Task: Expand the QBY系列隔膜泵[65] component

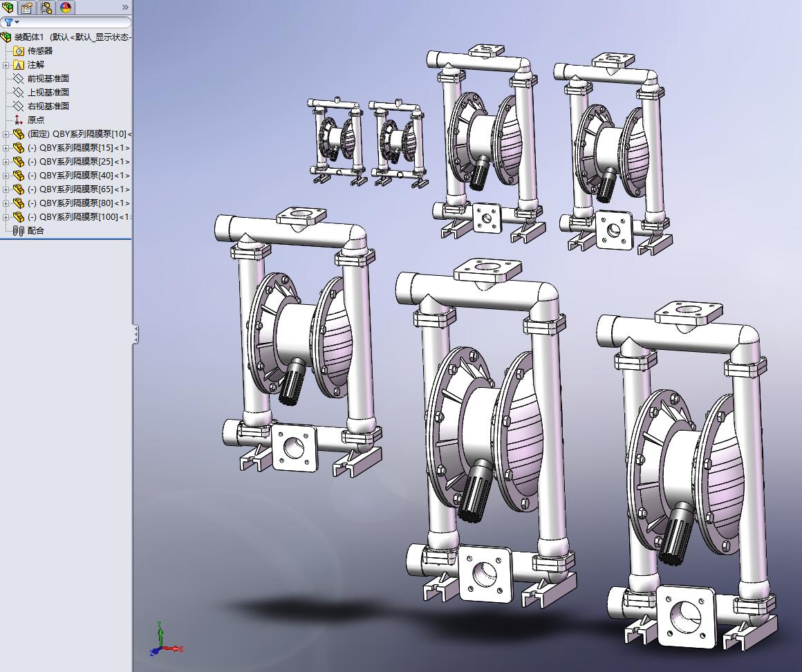Action: pos(6,189)
